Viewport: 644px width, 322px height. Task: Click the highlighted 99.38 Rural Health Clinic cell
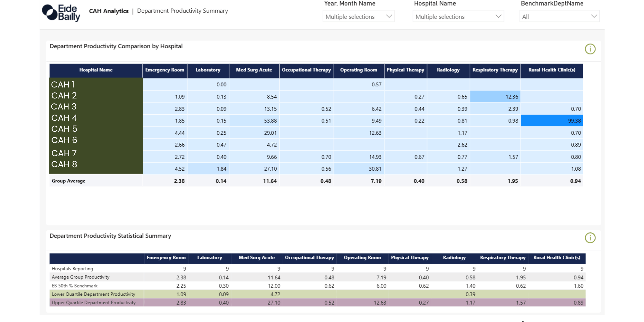551,120
